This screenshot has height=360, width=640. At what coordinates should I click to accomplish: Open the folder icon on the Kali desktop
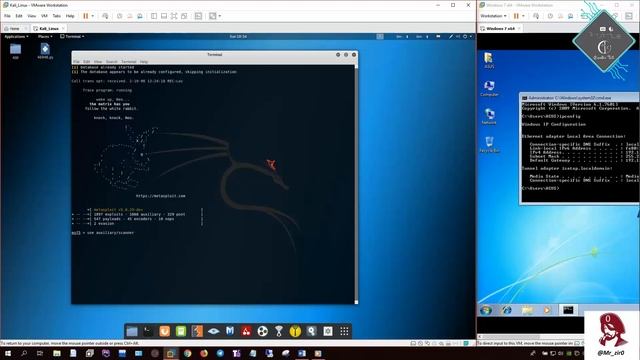[16, 51]
